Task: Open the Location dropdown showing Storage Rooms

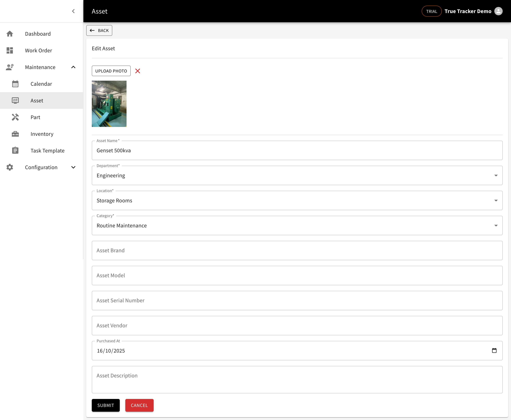Action: tap(496, 200)
